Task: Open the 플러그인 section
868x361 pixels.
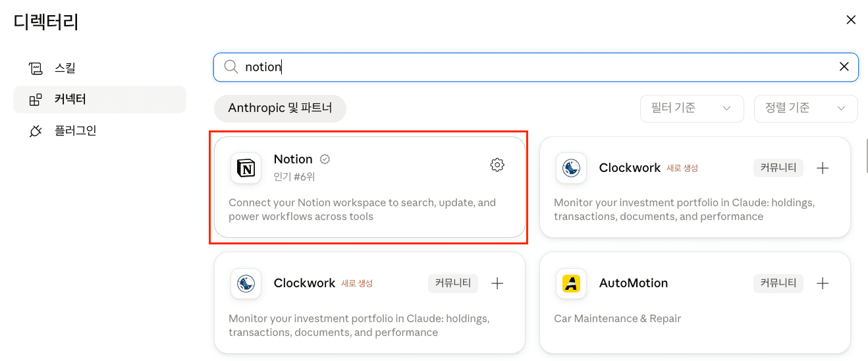Action: 99,131
